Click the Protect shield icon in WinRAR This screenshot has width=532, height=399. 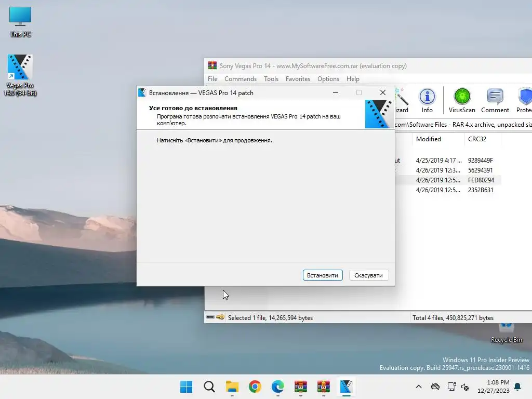point(525,100)
